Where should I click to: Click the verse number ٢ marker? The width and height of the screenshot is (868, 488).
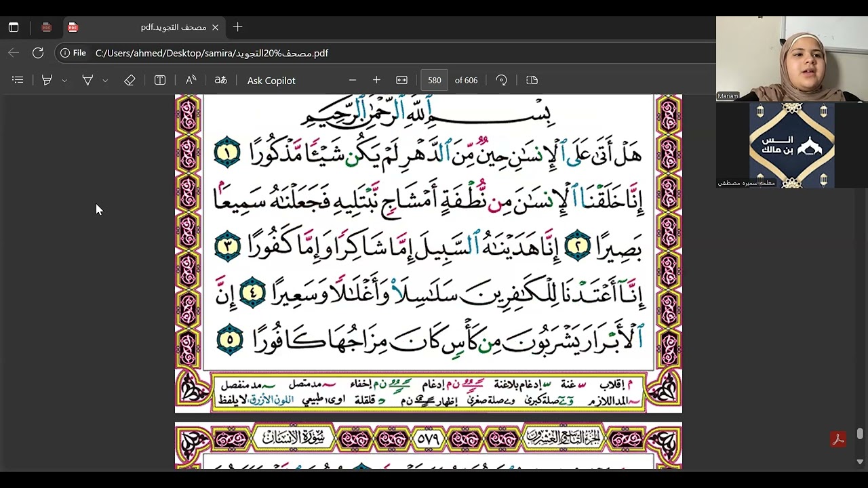point(578,247)
